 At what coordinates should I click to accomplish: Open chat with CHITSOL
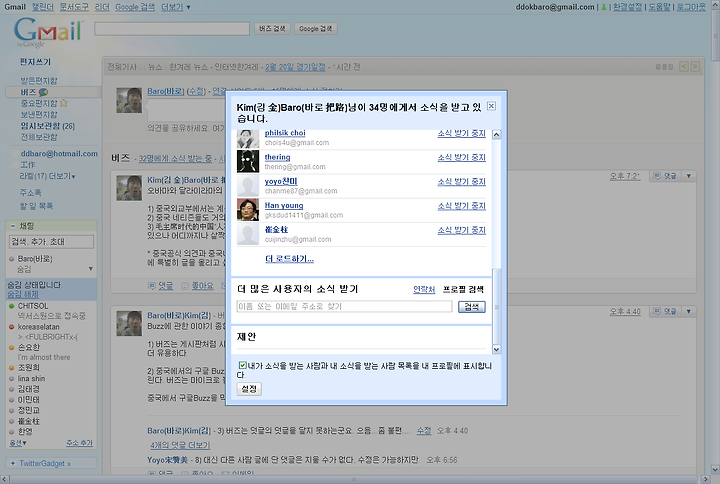33,306
